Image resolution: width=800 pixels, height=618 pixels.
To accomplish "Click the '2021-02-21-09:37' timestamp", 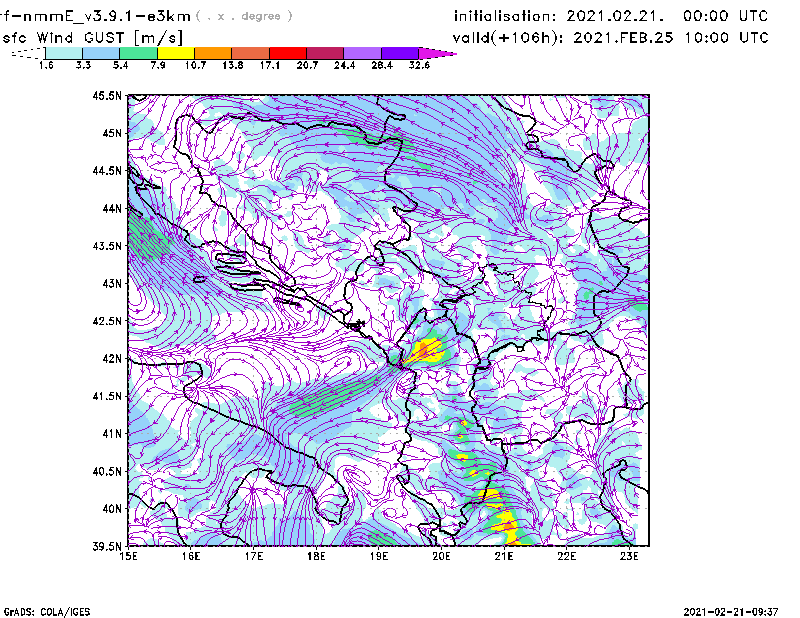I will coord(731,612).
